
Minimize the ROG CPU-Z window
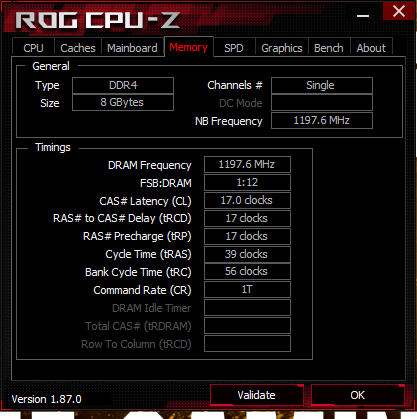pos(363,15)
